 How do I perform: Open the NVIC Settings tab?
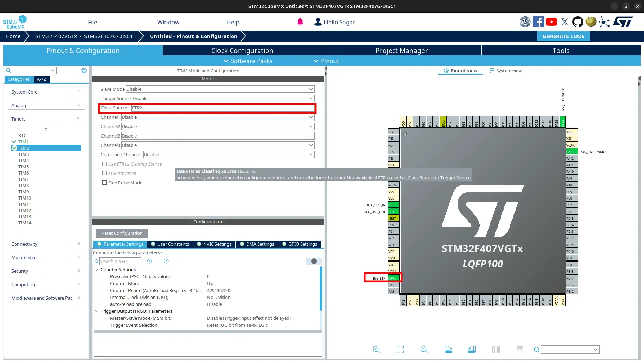214,244
